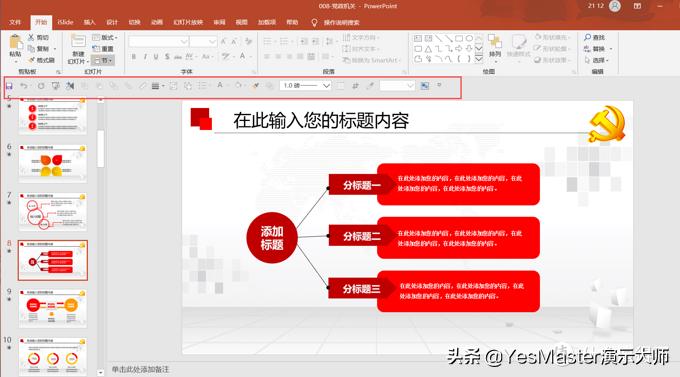
Task: Click thumbnail panel scroll down arrow
Action: (101, 372)
